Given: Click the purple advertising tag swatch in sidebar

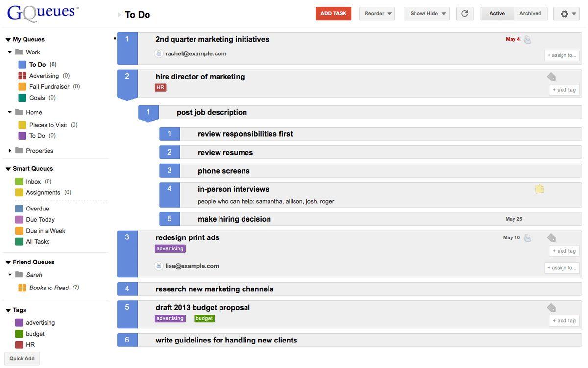Looking at the screenshot, I should click(19, 323).
